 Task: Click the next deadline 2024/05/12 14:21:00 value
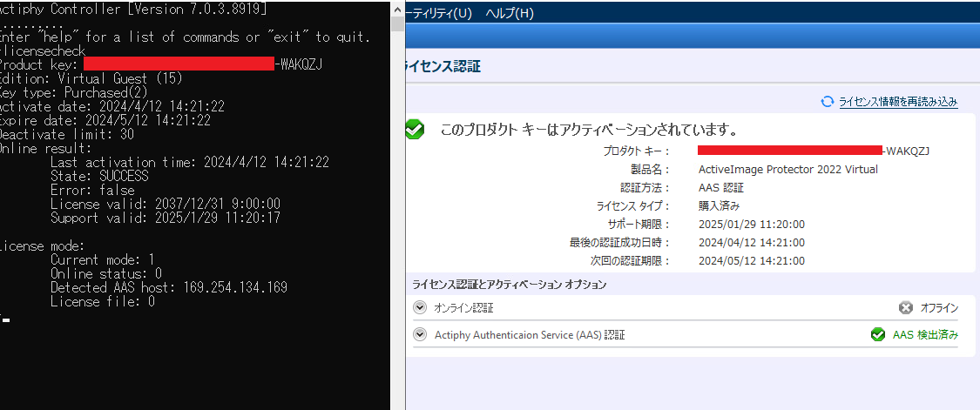point(751,260)
